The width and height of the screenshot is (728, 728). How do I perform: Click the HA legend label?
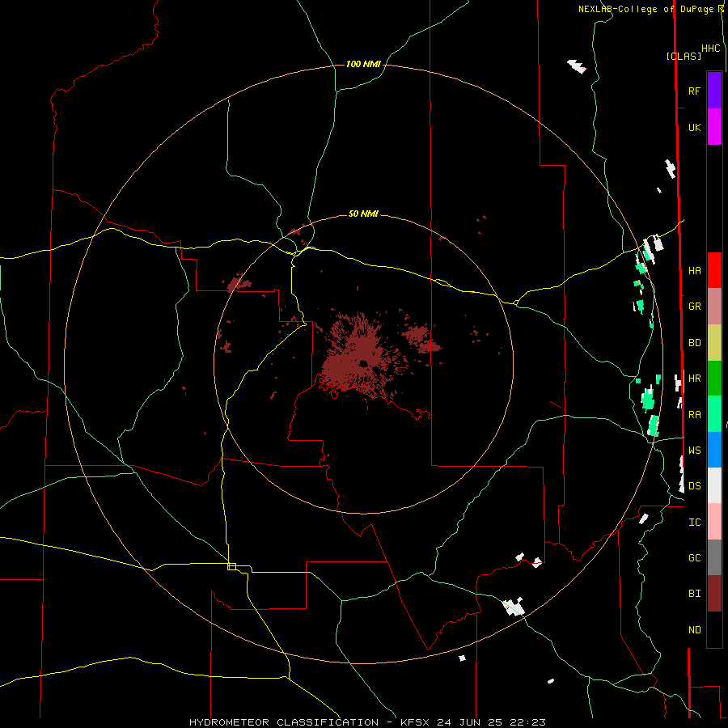694,270
